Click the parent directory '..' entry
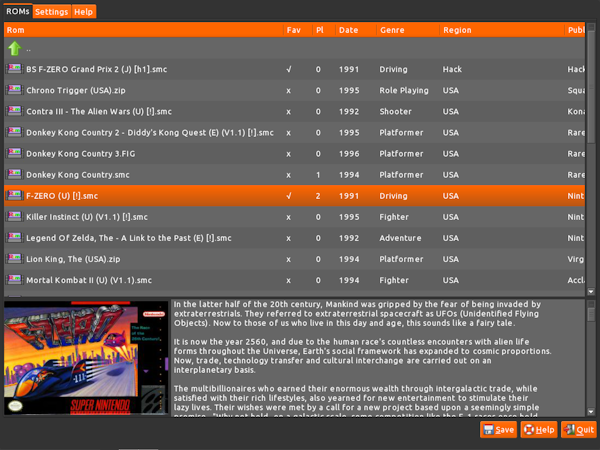 294,49
